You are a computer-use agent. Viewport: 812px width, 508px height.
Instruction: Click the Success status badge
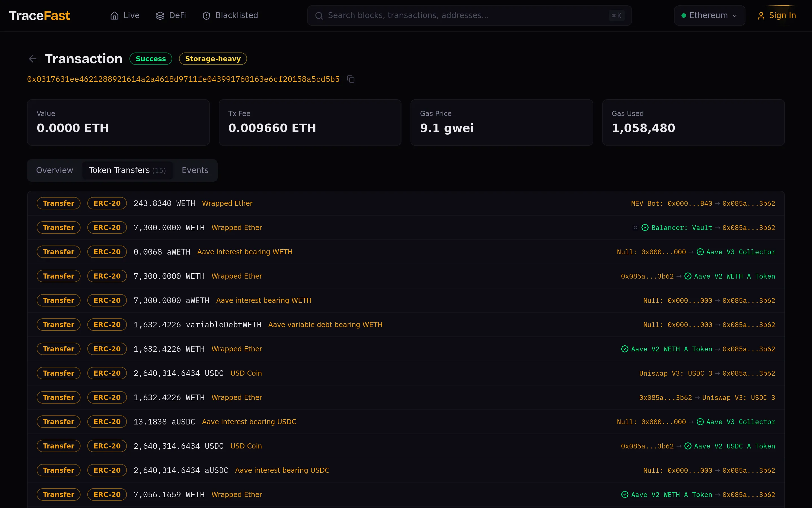(151, 59)
